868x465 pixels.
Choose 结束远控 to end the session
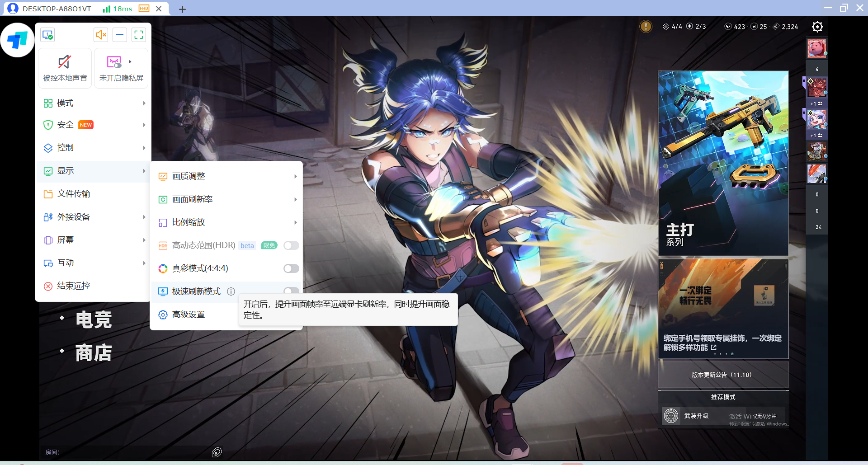click(x=94, y=286)
